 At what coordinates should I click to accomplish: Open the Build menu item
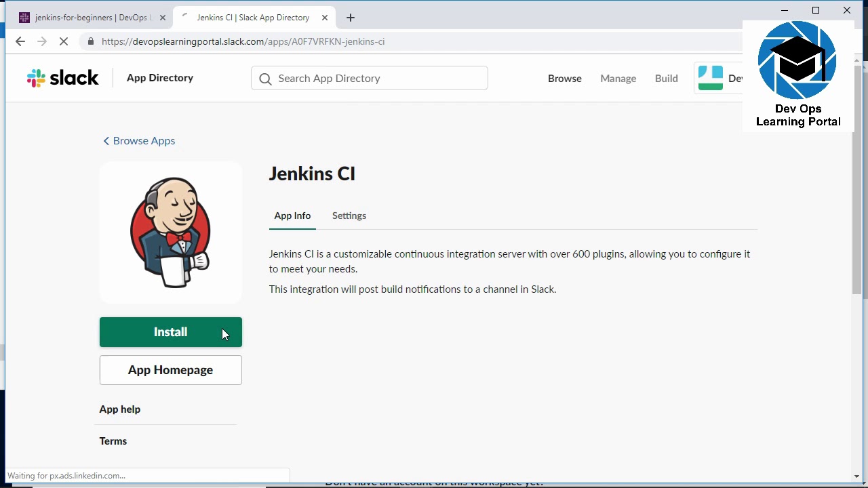[x=667, y=79]
